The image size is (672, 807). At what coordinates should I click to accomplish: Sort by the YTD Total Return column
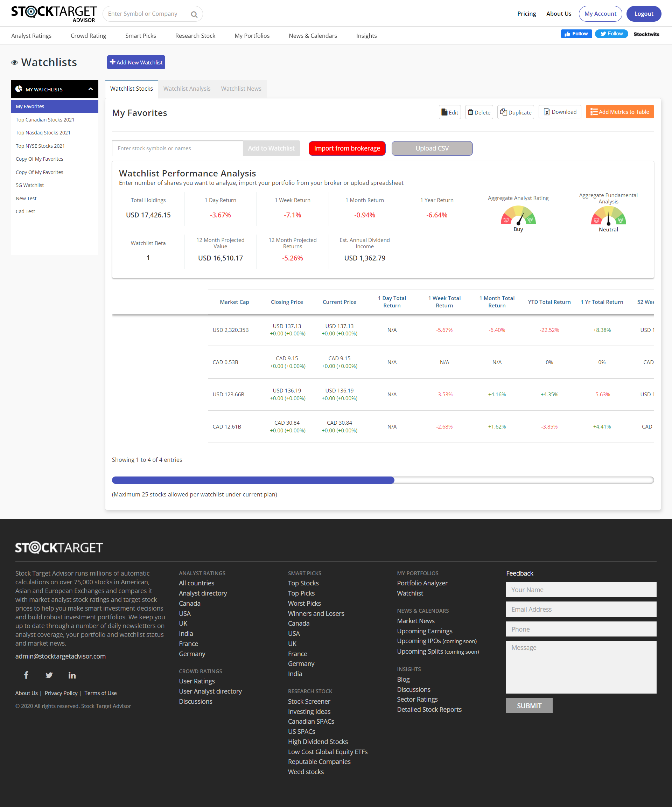(x=549, y=302)
